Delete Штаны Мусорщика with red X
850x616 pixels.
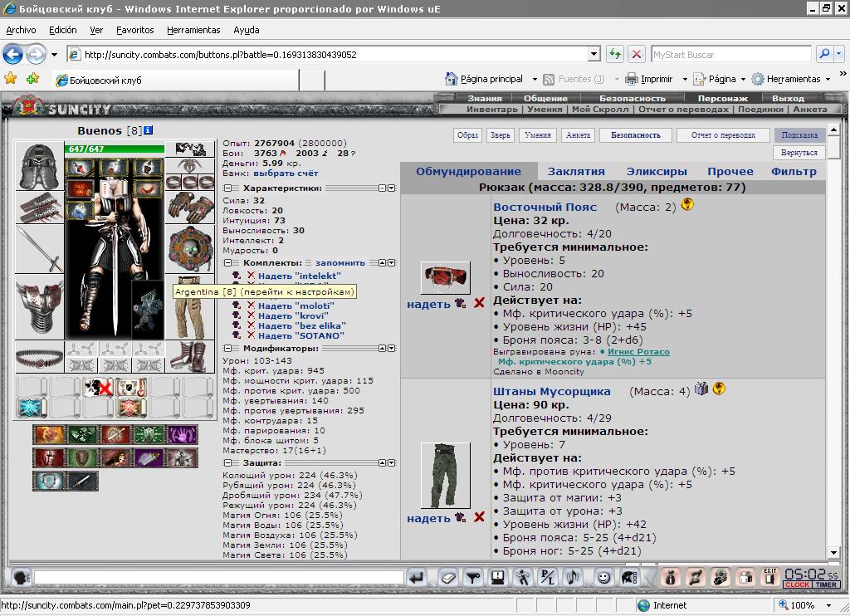tap(479, 517)
